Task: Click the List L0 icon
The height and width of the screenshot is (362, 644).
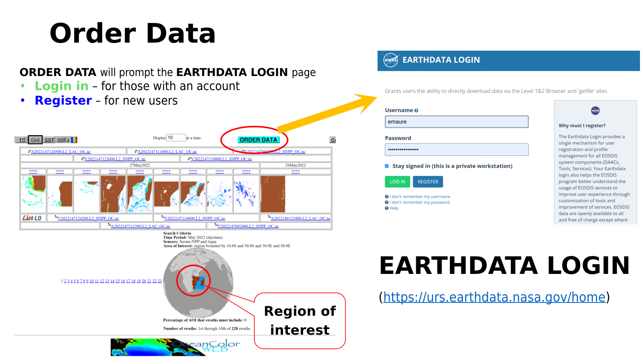Action: pos(32,218)
